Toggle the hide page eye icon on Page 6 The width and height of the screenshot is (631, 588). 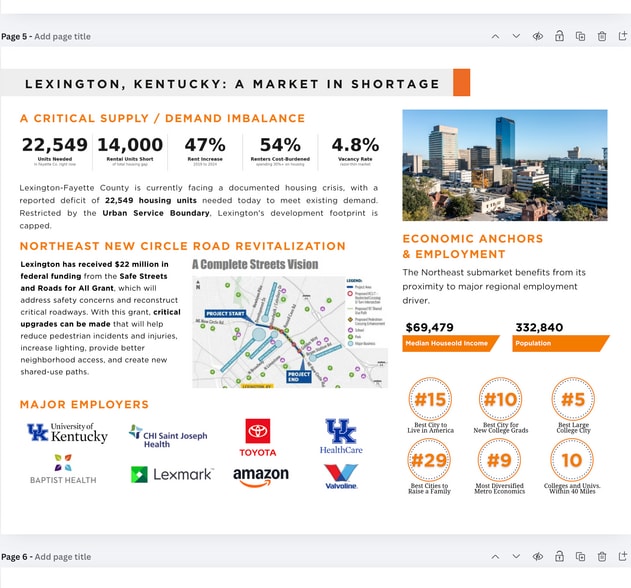pos(537,556)
